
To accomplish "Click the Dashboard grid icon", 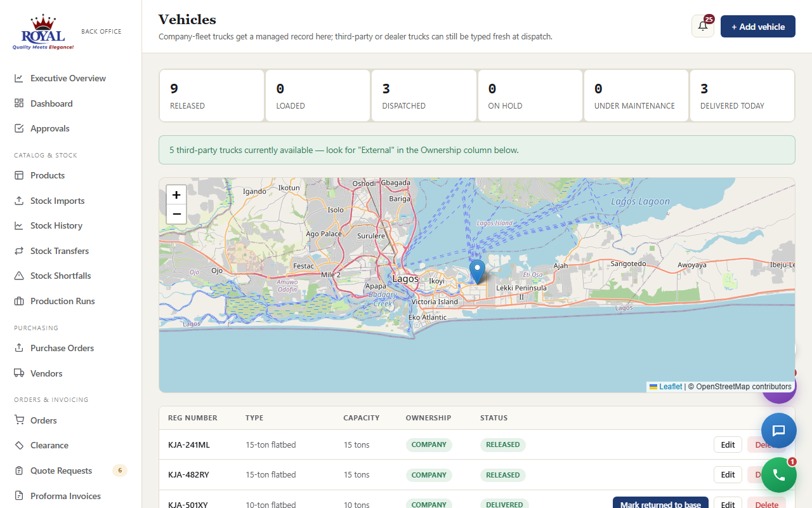I will [19, 104].
